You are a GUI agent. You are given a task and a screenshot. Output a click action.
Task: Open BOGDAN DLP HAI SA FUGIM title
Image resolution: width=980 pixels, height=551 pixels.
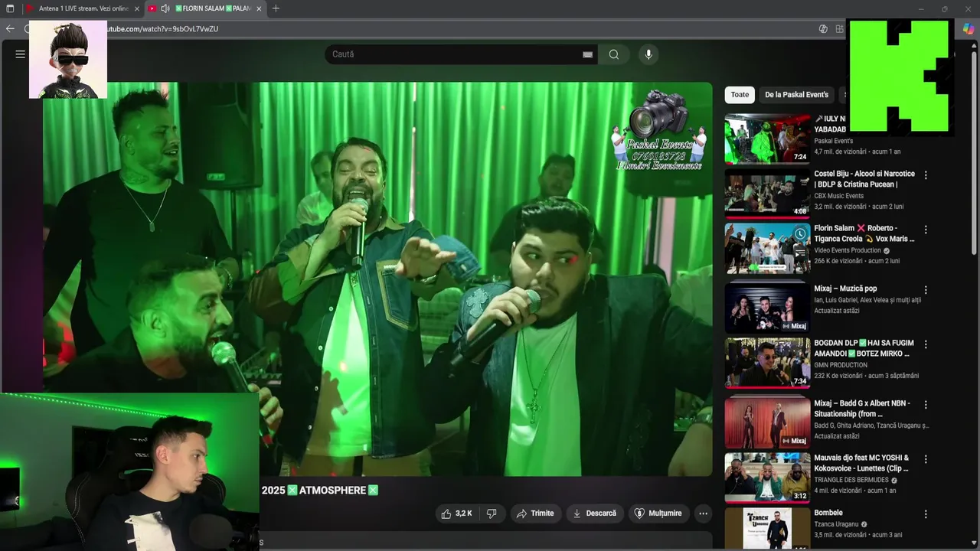864,348
